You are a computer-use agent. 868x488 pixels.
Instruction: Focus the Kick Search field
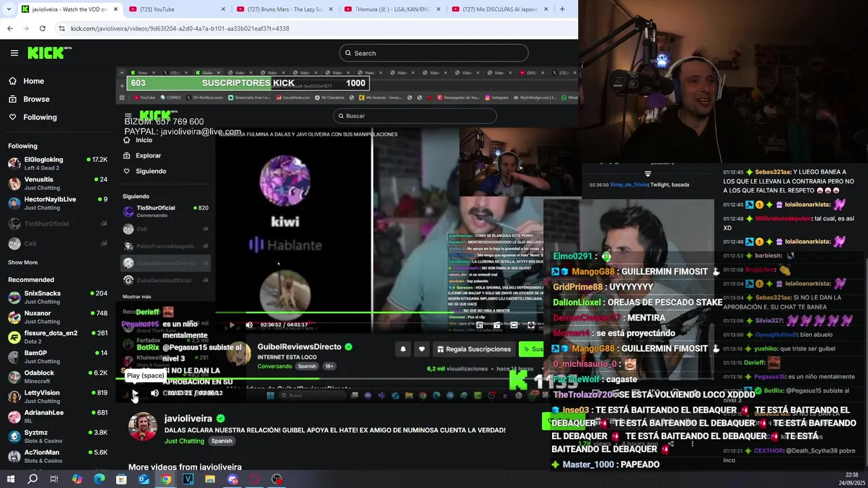434,53
